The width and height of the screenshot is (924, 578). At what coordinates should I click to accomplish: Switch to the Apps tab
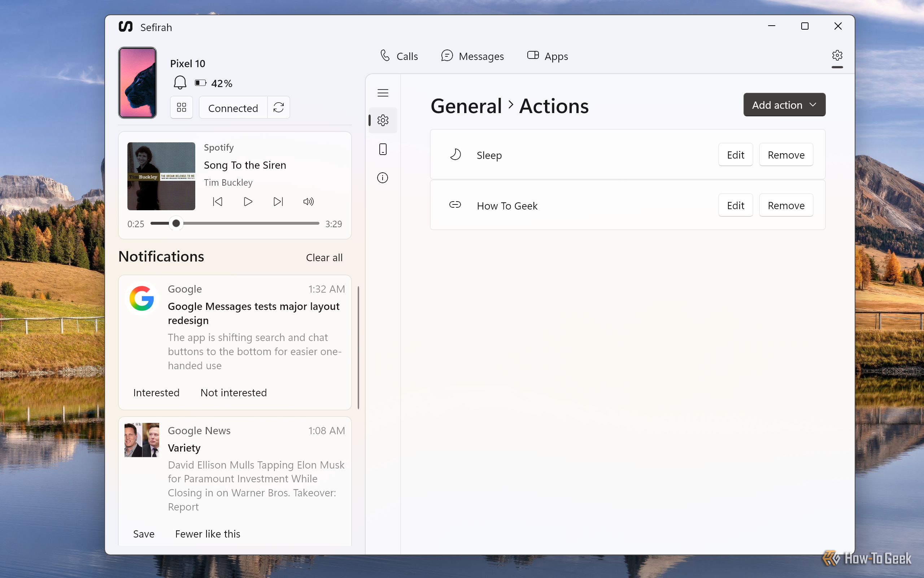[548, 56]
